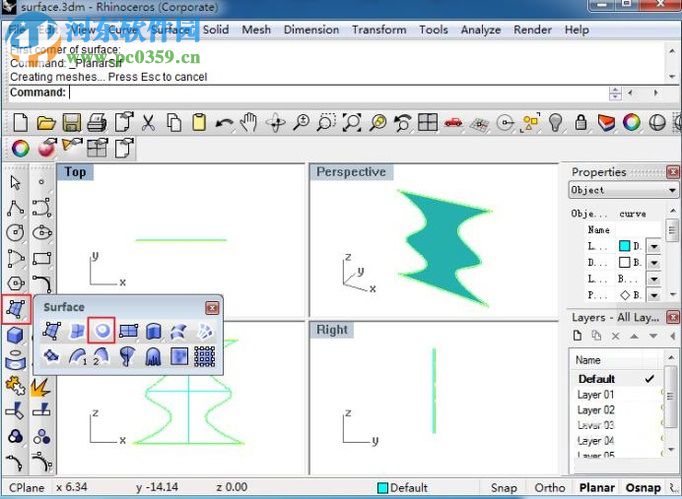
Task: Click the four viewports layout icon
Action: [x=428, y=122]
